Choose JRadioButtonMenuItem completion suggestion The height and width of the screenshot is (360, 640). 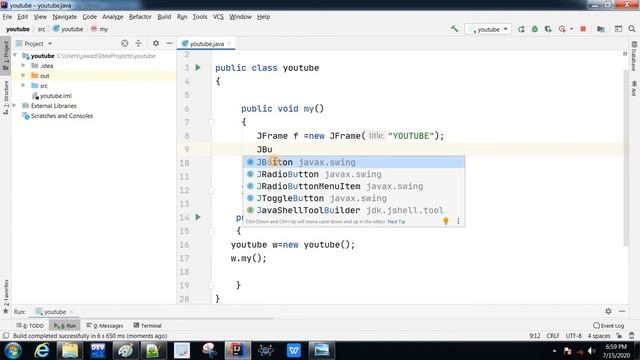(354, 186)
